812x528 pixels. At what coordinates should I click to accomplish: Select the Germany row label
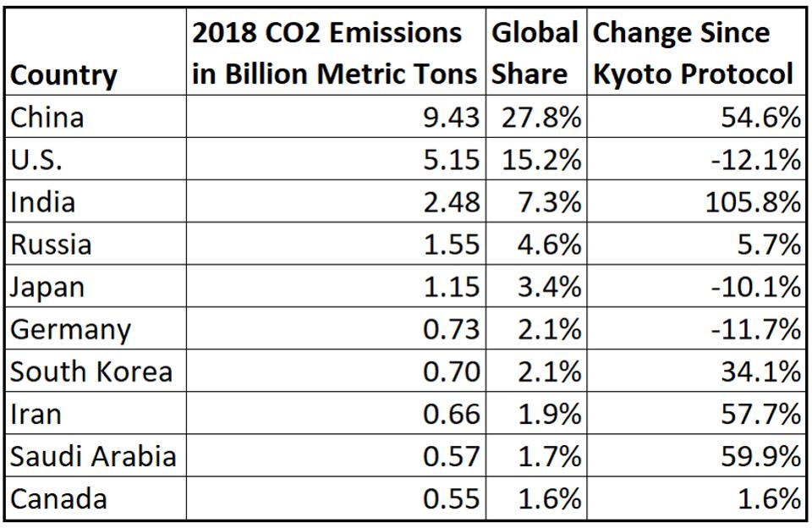coord(70,328)
